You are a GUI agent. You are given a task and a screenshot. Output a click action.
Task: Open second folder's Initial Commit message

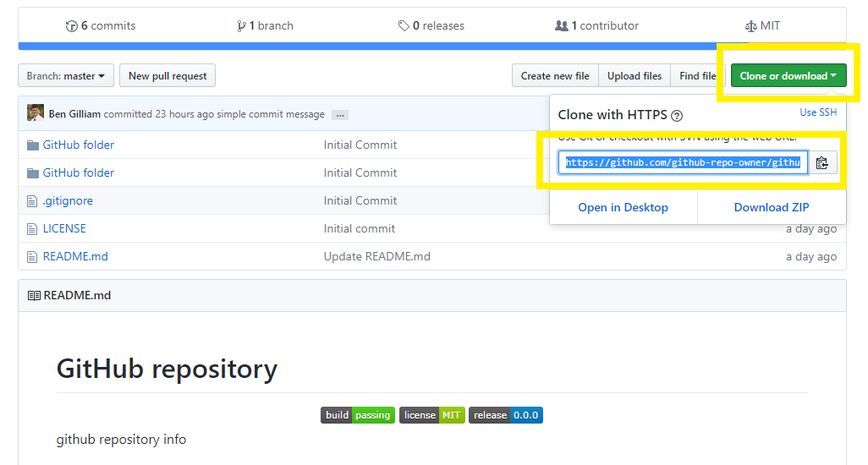point(360,172)
